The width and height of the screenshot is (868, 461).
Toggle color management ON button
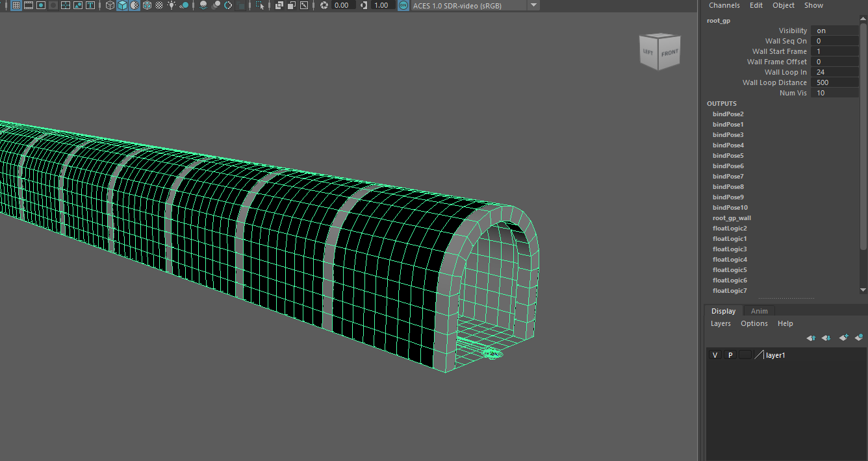click(x=403, y=5)
